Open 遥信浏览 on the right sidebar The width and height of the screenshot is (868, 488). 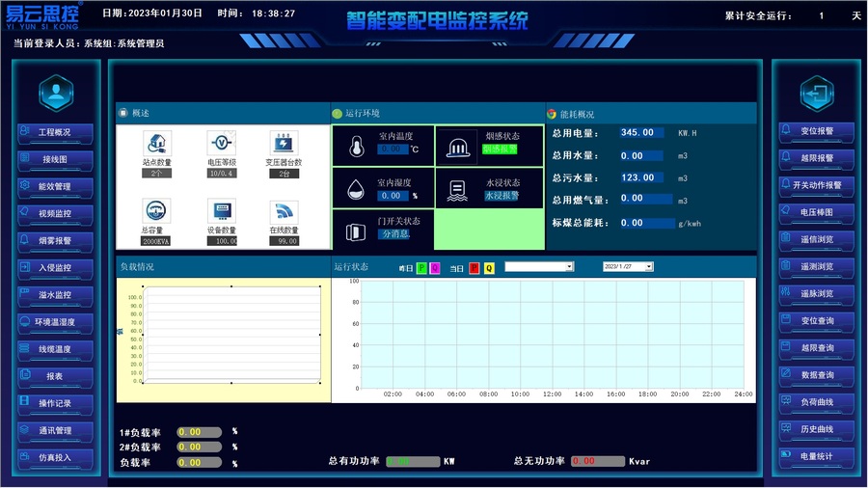817,240
